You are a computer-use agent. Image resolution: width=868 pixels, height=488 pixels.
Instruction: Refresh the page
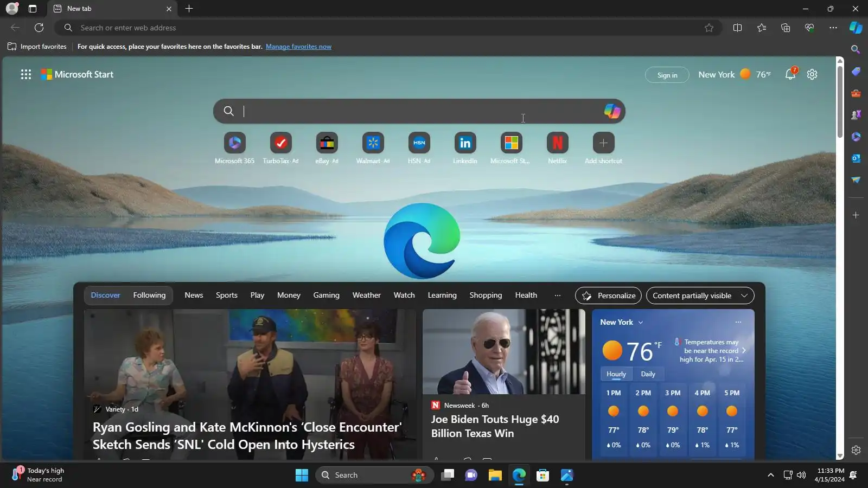(x=39, y=28)
